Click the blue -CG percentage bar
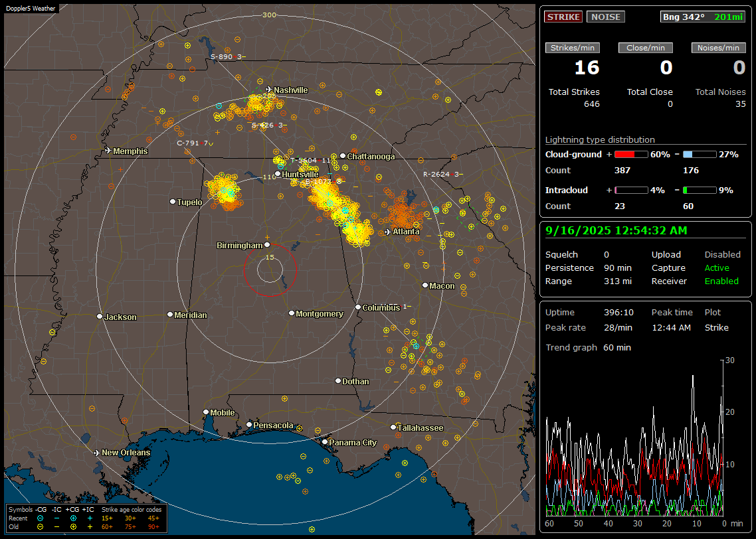The image size is (756, 539). pyautogui.click(x=700, y=155)
